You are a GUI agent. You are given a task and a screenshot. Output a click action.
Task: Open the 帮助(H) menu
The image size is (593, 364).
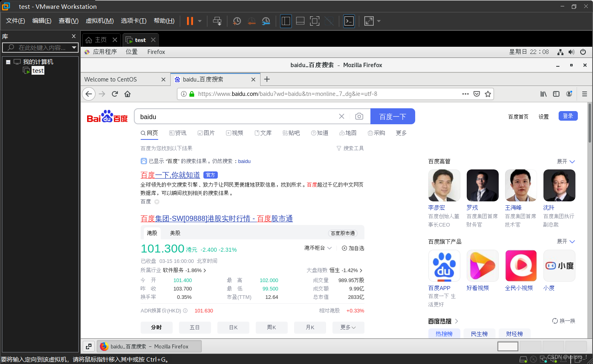(164, 21)
